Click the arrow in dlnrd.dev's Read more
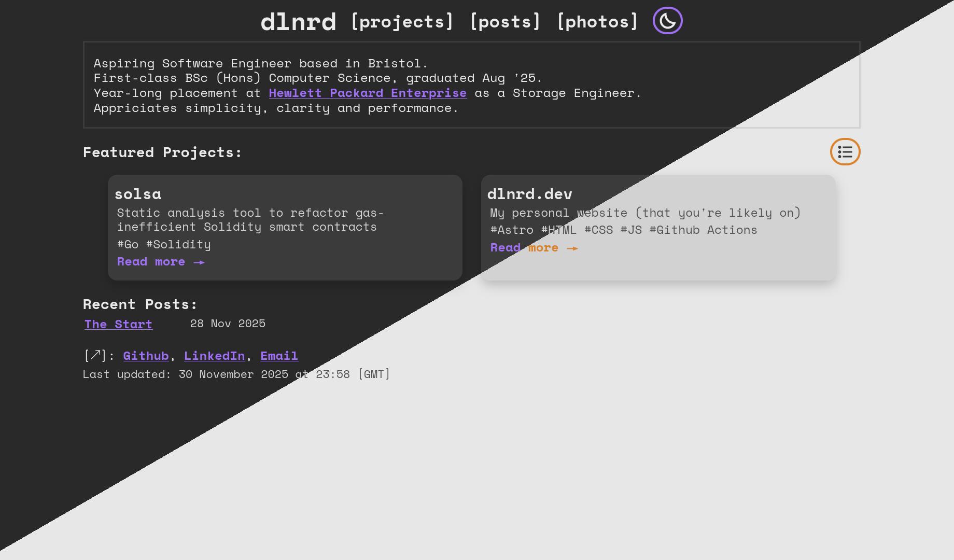The image size is (954, 560). pyautogui.click(x=572, y=248)
